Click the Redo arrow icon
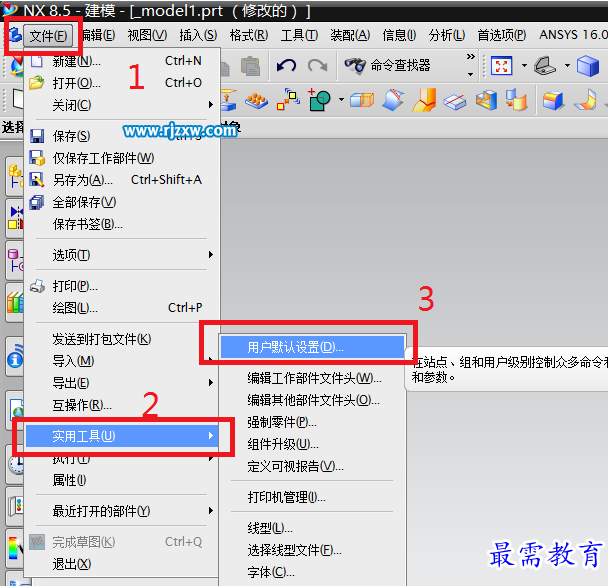Viewport: 611px width, 586px height. (x=318, y=65)
